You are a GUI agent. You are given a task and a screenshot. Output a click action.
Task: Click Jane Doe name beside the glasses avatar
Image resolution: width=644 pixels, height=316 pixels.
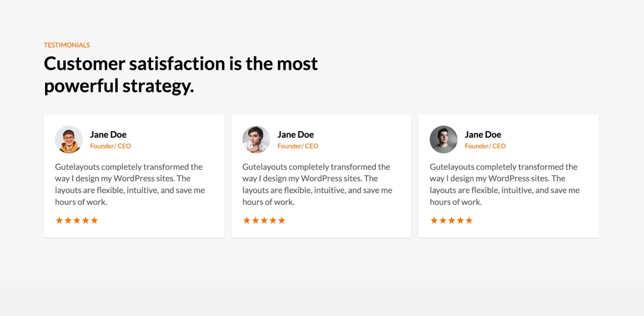click(x=108, y=135)
